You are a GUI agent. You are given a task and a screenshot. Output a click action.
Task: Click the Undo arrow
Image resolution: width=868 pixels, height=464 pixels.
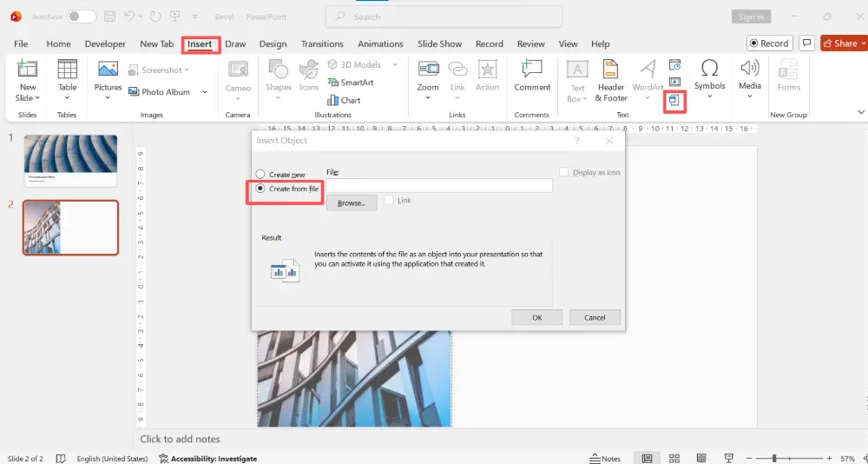pos(129,17)
